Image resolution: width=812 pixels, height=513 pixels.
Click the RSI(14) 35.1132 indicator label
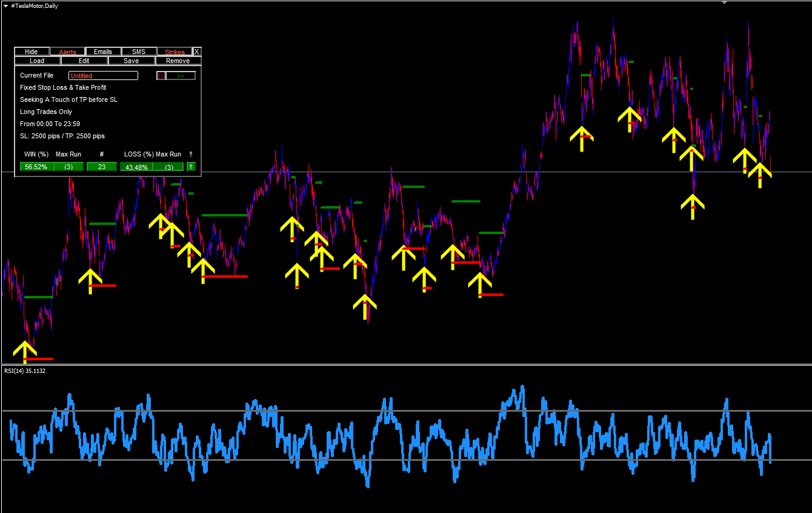click(x=25, y=370)
